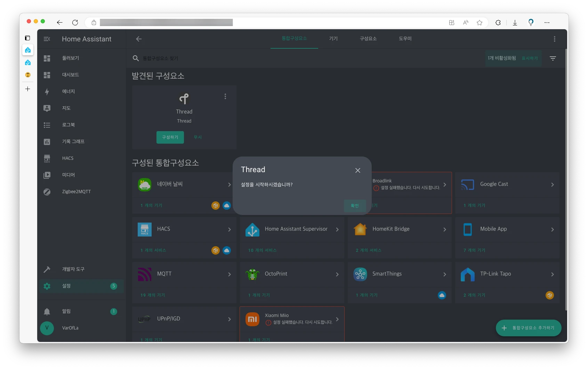588x369 pixels.
Task: Open the filter icon next to search
Action: pyautogui.click(x=553, y=58)
